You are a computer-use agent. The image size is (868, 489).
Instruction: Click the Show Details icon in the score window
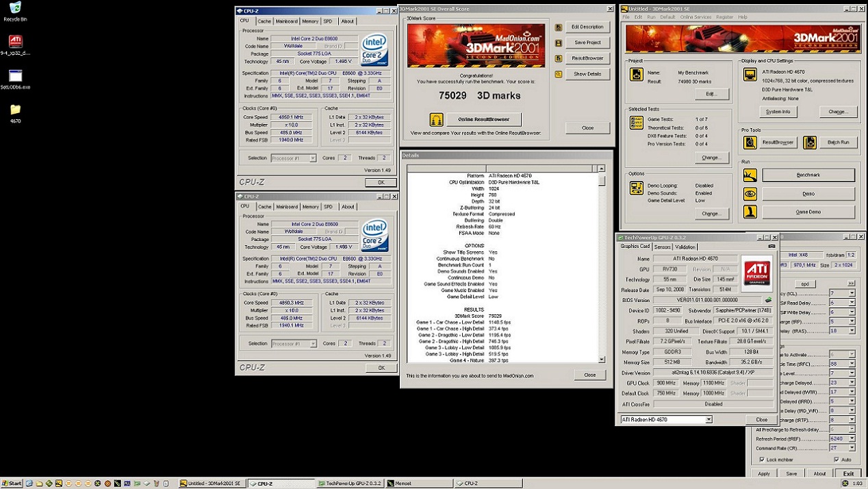[x=559, y=74]
